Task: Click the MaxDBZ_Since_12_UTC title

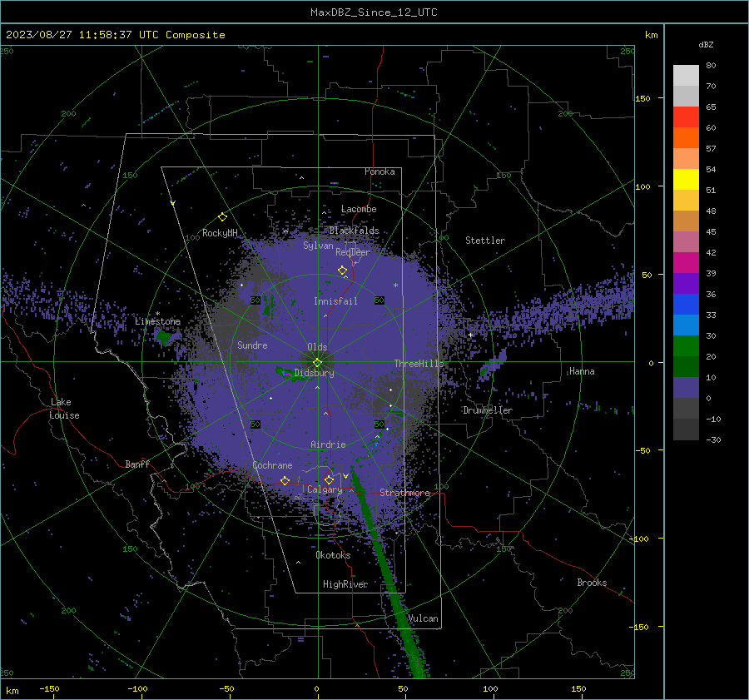Action: [374, 12]
